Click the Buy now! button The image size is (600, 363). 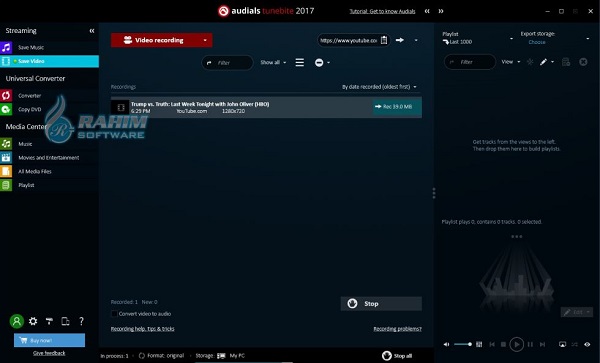tap(49, 340)
